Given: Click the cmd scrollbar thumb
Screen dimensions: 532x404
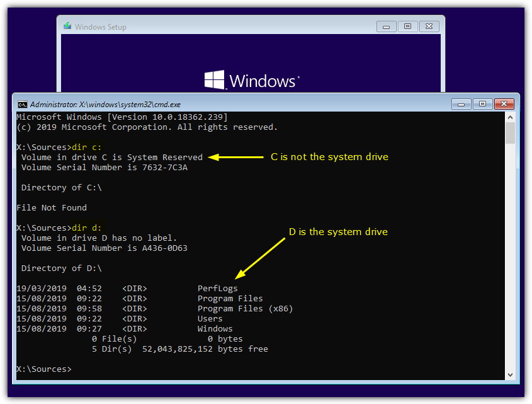Looking at the screenshot, I should 510,133.
